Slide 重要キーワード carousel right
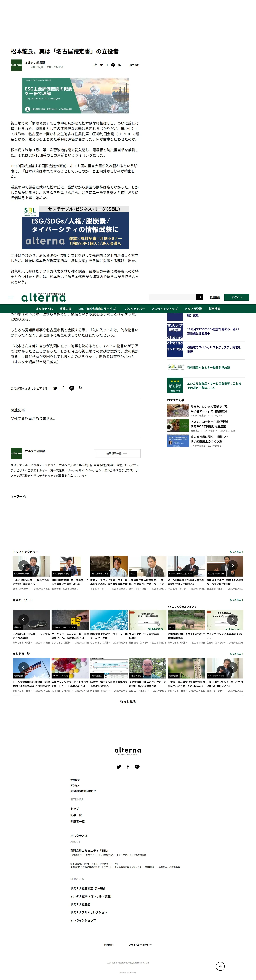256x980 pixels. point(233,620)
